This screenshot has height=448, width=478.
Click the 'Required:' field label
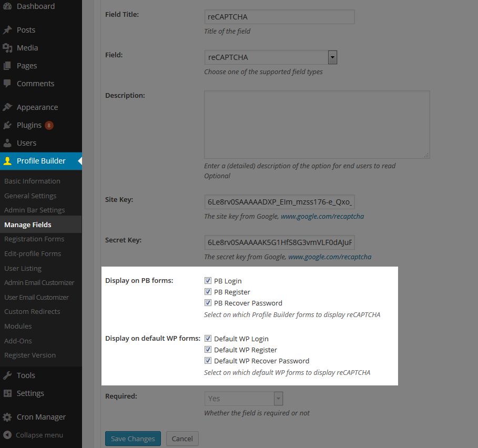coord(121,396)
